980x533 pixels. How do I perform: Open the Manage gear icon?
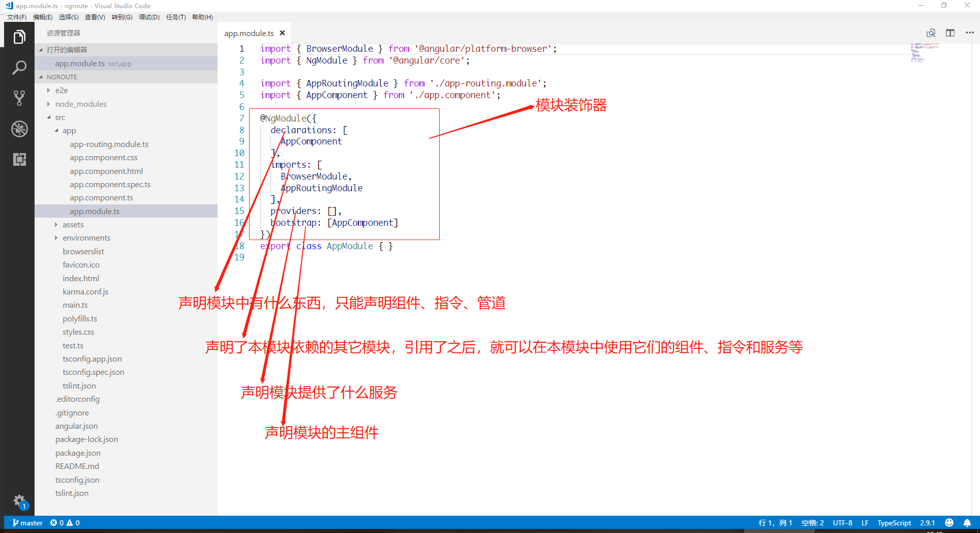19,500
